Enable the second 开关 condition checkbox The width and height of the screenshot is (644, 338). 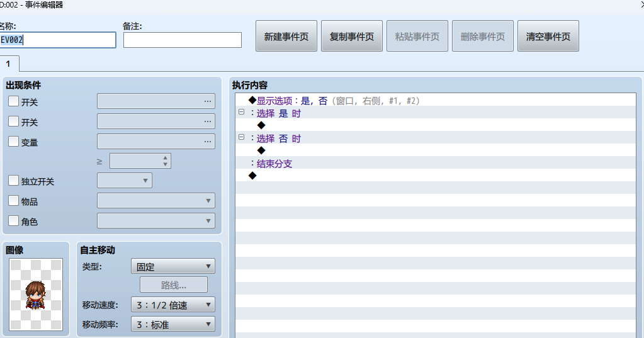tap(14, 121)
